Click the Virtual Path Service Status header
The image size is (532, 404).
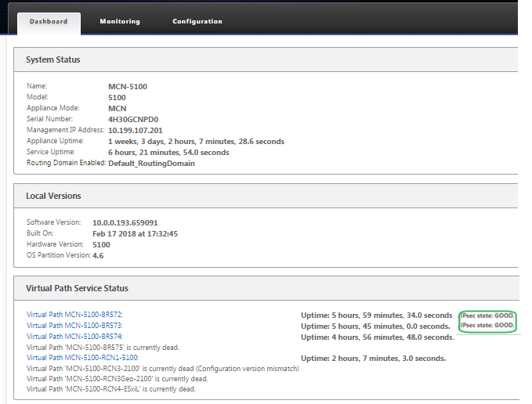(77, 288)
